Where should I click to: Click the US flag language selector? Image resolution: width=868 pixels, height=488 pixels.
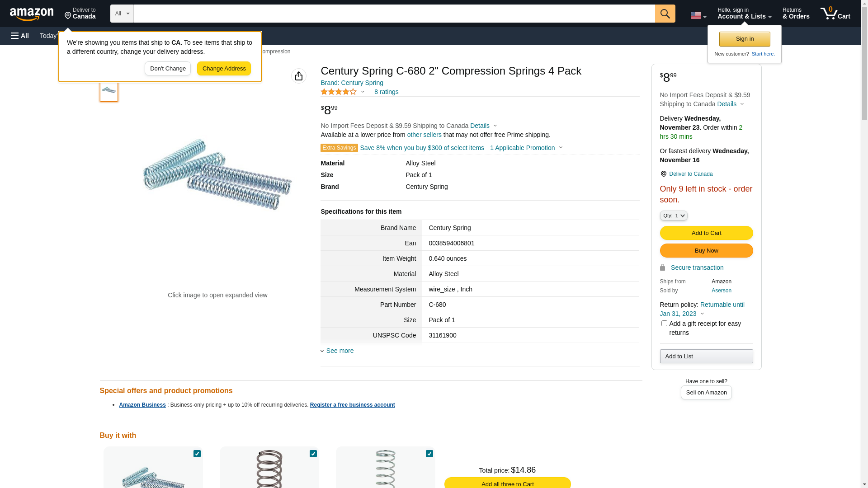698,15
